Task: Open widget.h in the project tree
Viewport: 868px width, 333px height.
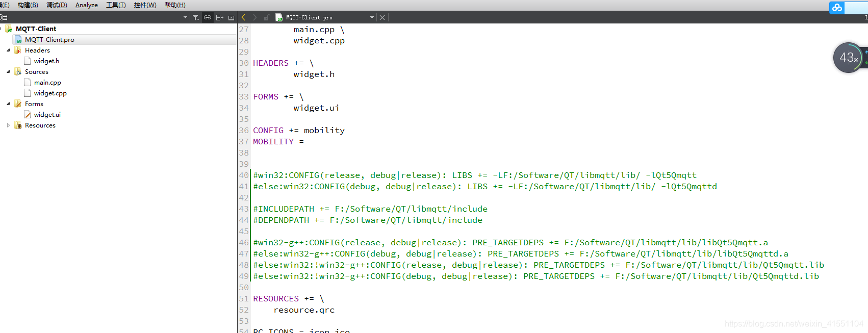Action: coord(46,61)
